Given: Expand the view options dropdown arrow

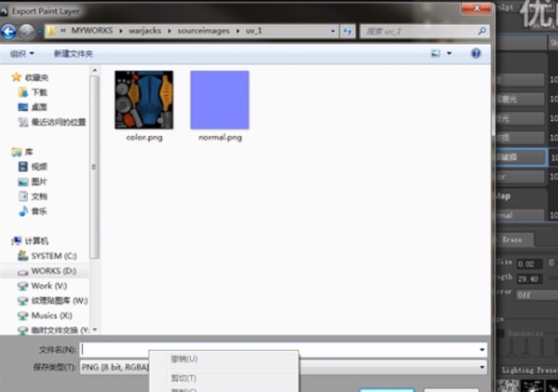Looking at the screenshot, I should pyautogui.click(x=449, y=53).
